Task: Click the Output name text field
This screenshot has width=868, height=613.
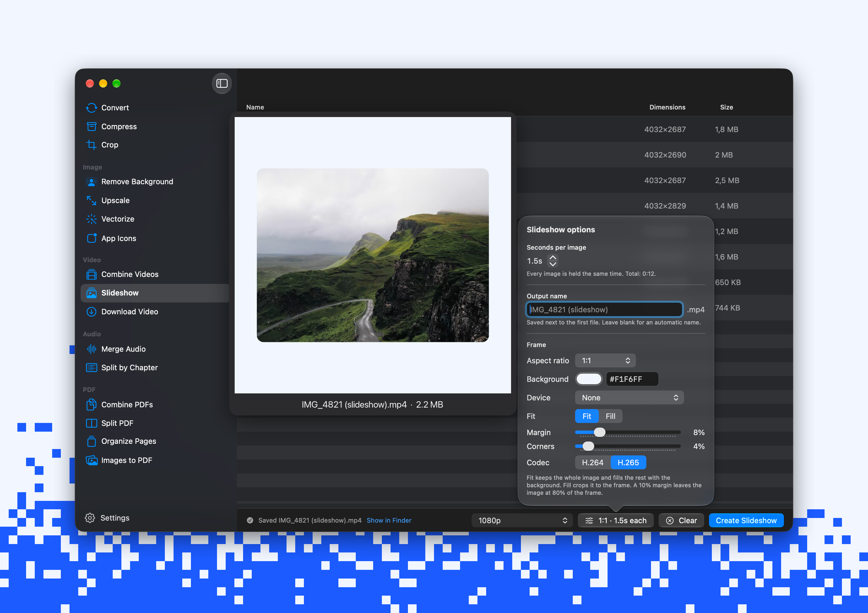Action: coord(605,310)
